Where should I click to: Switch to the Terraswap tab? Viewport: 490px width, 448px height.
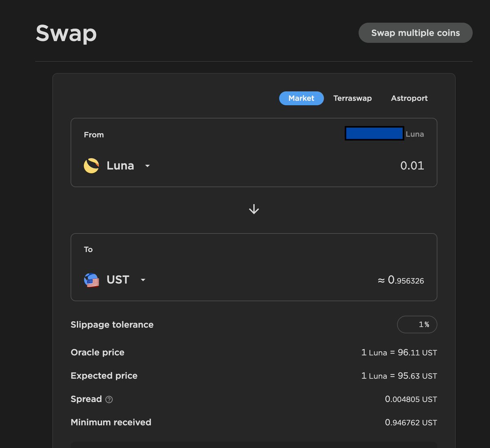click(352, 98)
